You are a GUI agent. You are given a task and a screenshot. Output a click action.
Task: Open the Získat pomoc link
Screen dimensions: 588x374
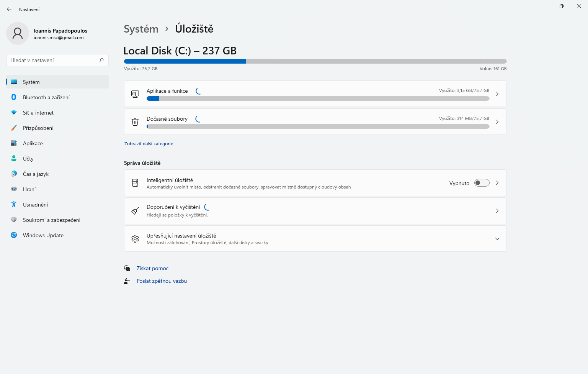pos(152,268)
